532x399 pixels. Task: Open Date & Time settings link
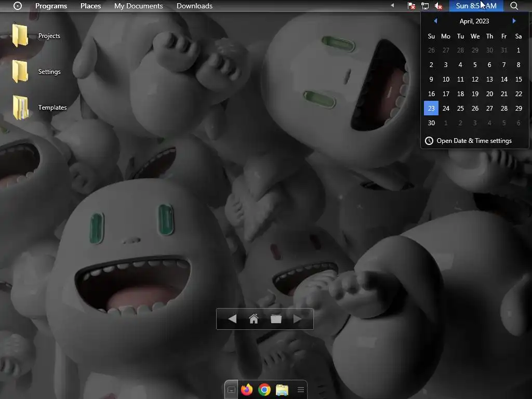point(474,141)
